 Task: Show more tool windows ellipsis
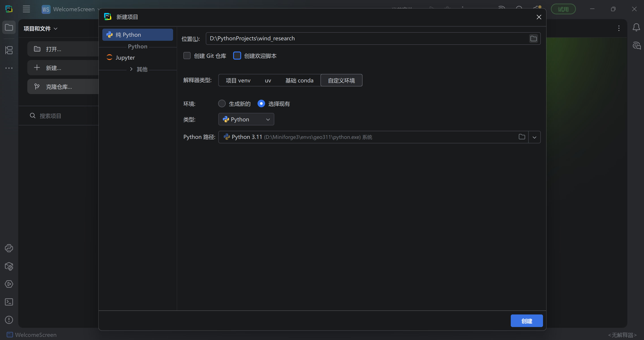pos(9,68)
